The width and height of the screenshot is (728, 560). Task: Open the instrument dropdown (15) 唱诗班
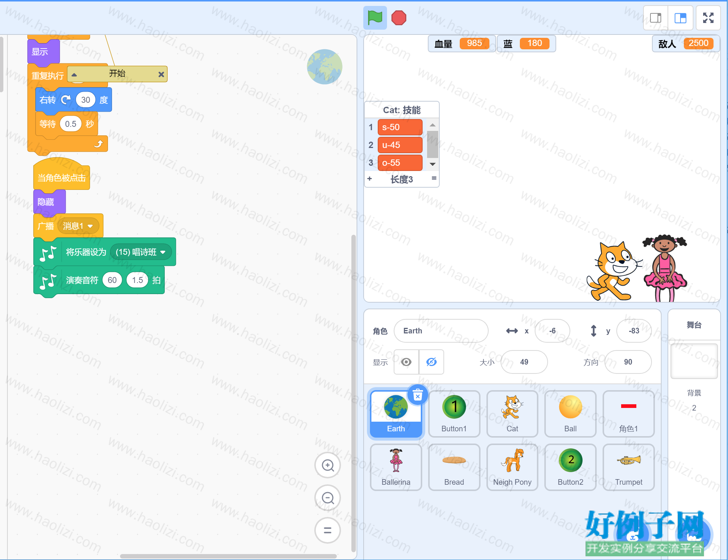(141, 252)
